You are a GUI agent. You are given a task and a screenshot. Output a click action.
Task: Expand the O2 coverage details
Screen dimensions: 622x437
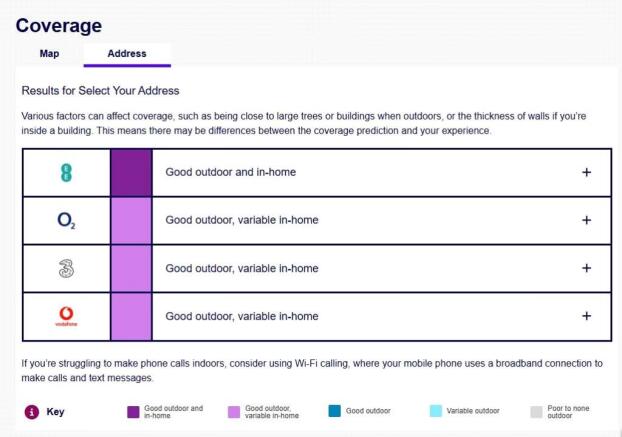coord(586,220)
